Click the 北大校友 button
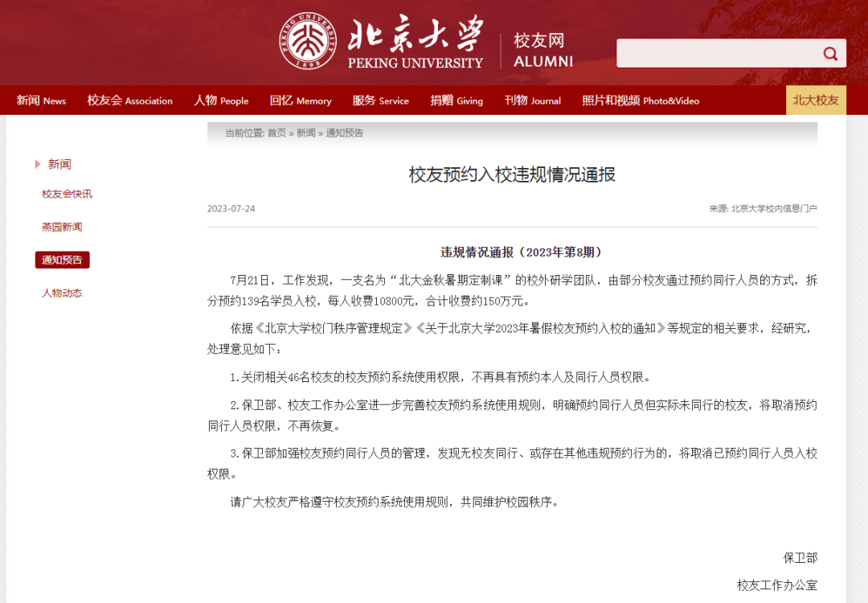Viewport: 868px width, 603px height. [x=816, y=100]
